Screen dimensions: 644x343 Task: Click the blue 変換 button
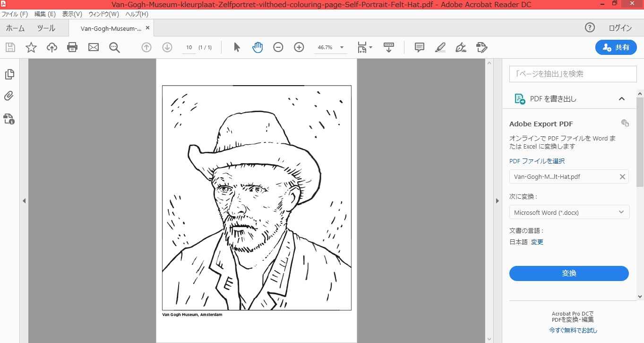pos(569,273)
